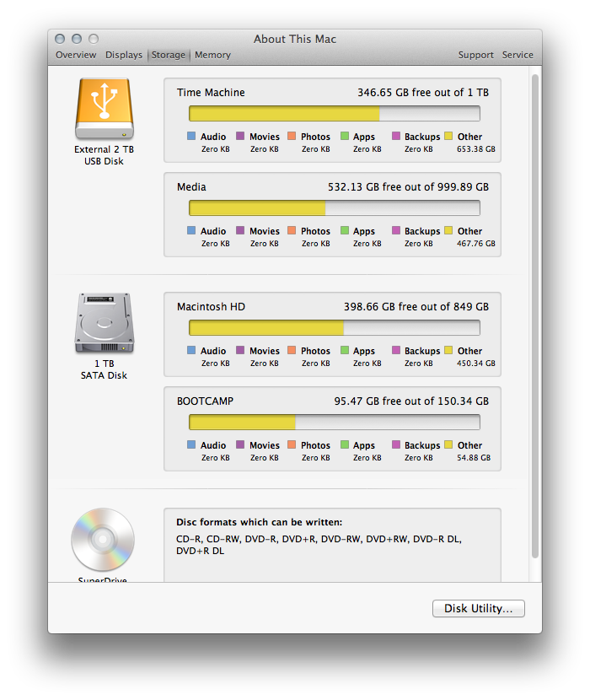This screenshot has height=700, width=590.
Task: Click the 1 TB SATA Disk icon
Action: click(104, 323)
